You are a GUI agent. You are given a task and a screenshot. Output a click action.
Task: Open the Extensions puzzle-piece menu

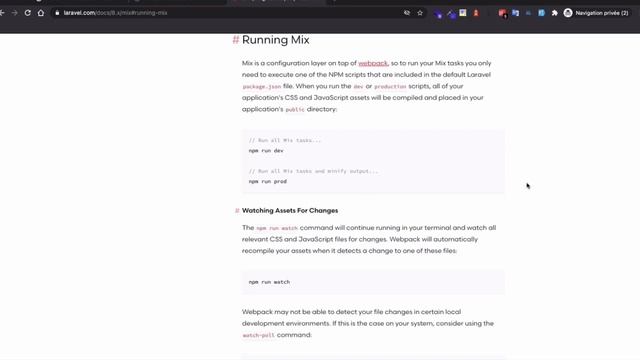pos(554,13)
